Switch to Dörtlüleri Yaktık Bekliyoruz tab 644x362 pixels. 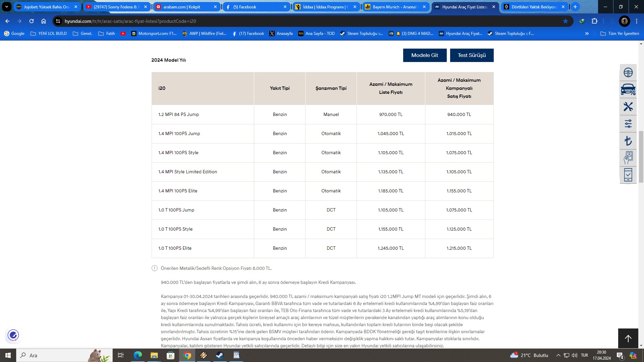[x=535, y=7]
